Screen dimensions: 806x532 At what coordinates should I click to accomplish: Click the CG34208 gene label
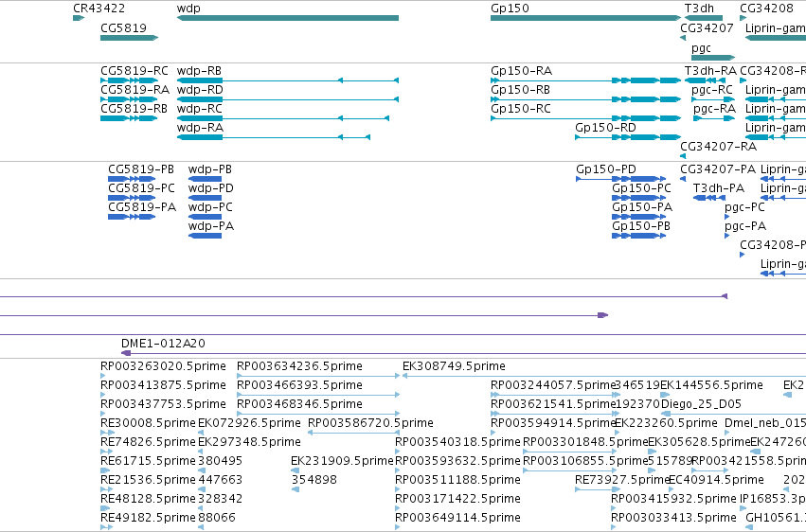tap(766, 9)
